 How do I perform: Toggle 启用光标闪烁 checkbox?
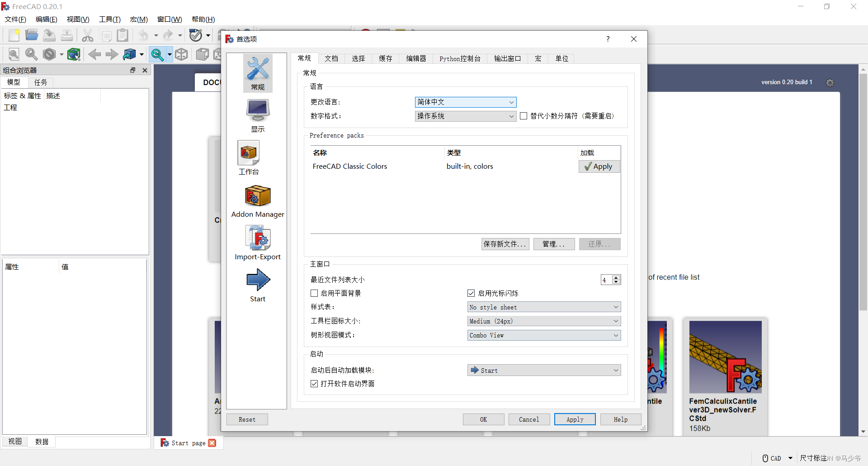[x=471, y=293]
